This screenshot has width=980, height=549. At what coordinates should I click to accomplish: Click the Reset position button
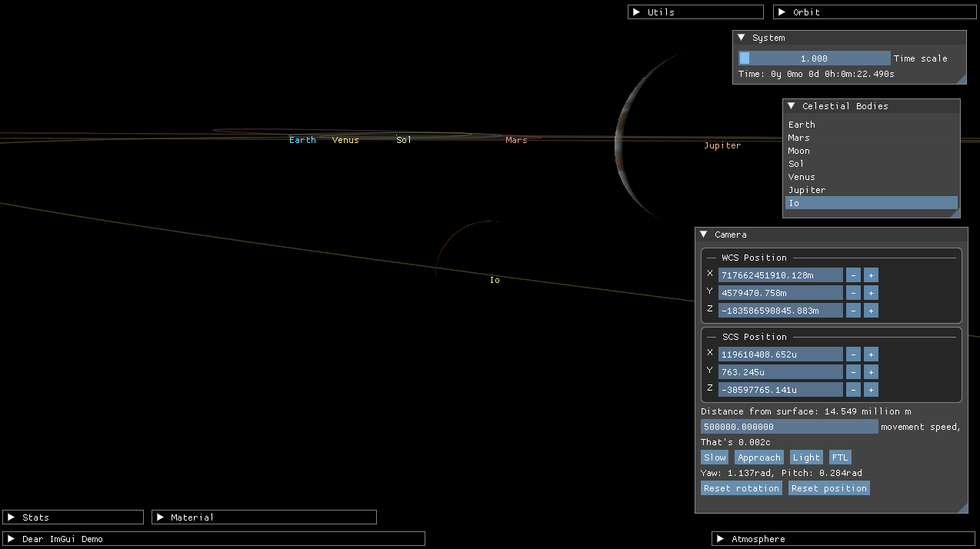828,487
